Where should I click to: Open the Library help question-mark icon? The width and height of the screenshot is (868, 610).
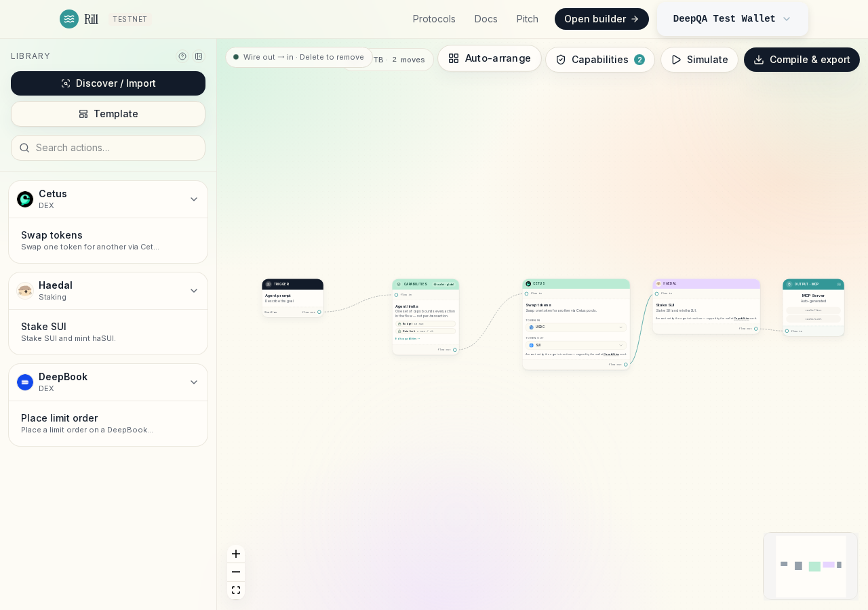click(182, 56)
